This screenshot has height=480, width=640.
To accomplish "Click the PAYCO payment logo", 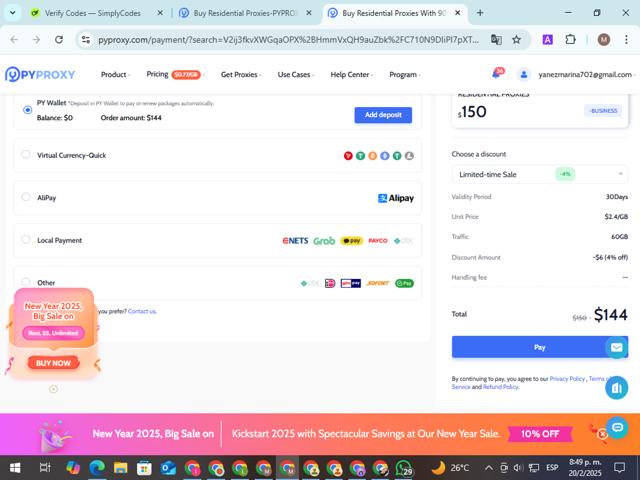I will 378,240.
